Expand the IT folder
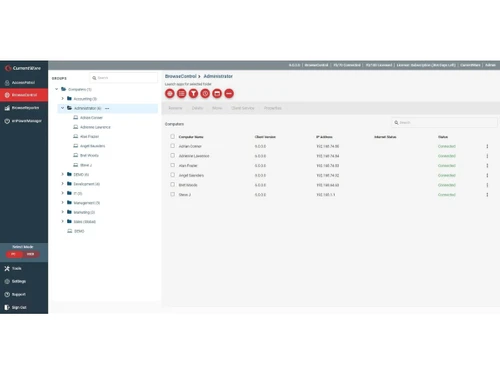This screenshot has height=375, width=500. click(x=63, y=193)
